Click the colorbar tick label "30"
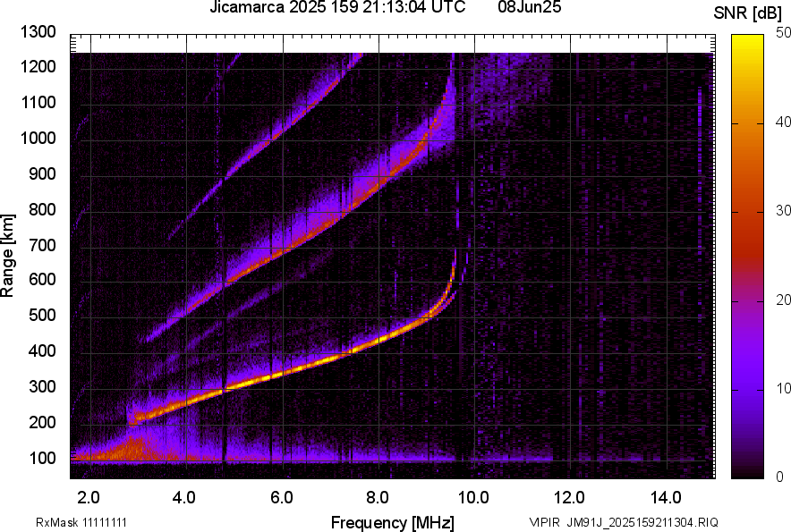The height and width of the screenshot is (532, 791). (x=784, y=211)
